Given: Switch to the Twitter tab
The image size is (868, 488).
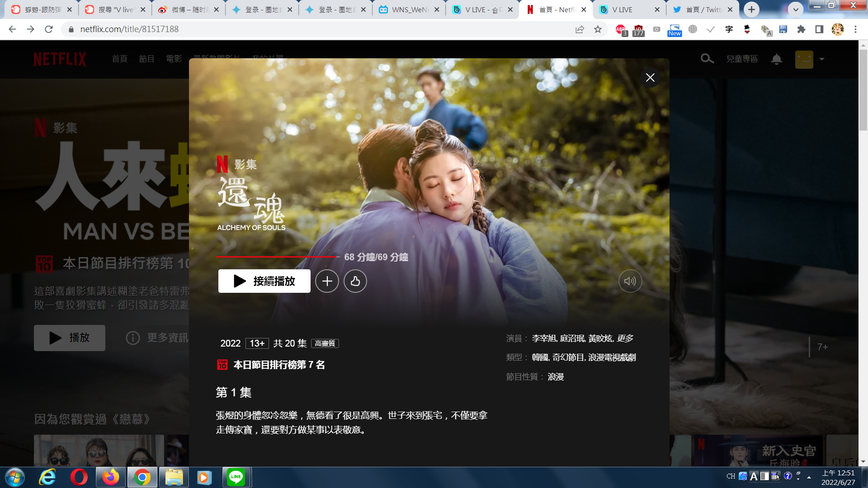Looking at the screenshot, I should (x=703, y=9).
